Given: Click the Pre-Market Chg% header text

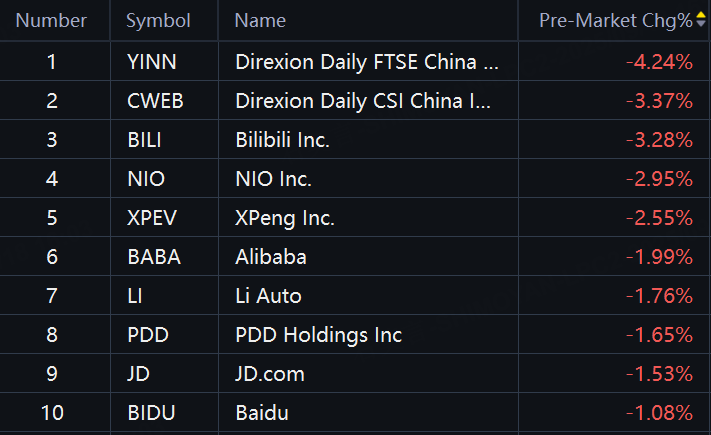Looking at the screenshot, I should point(616,21).
